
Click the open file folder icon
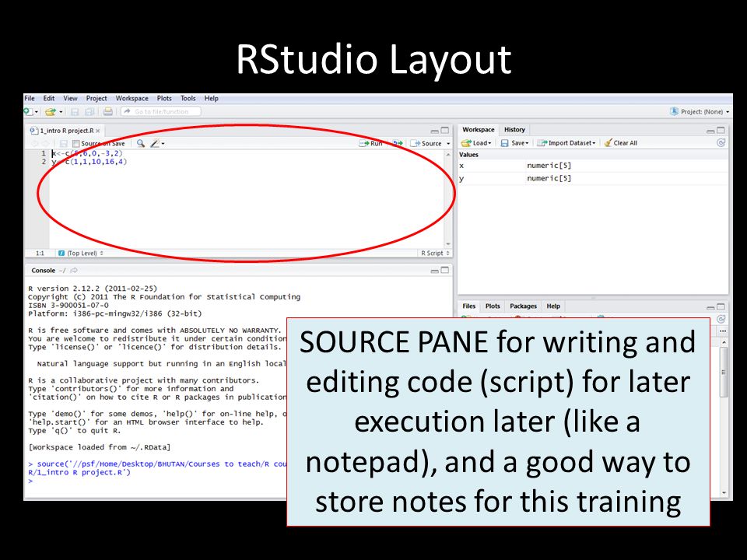(51, 112)
